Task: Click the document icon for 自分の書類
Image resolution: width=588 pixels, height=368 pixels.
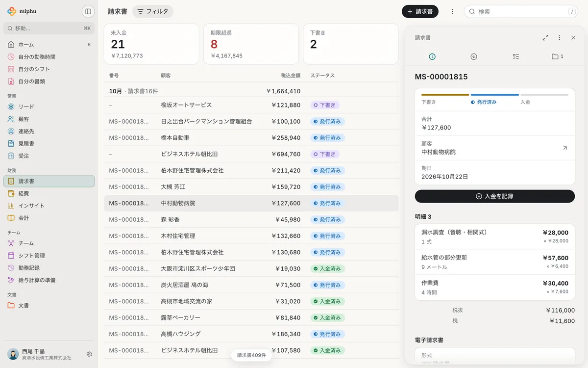Action: (11, 81)
